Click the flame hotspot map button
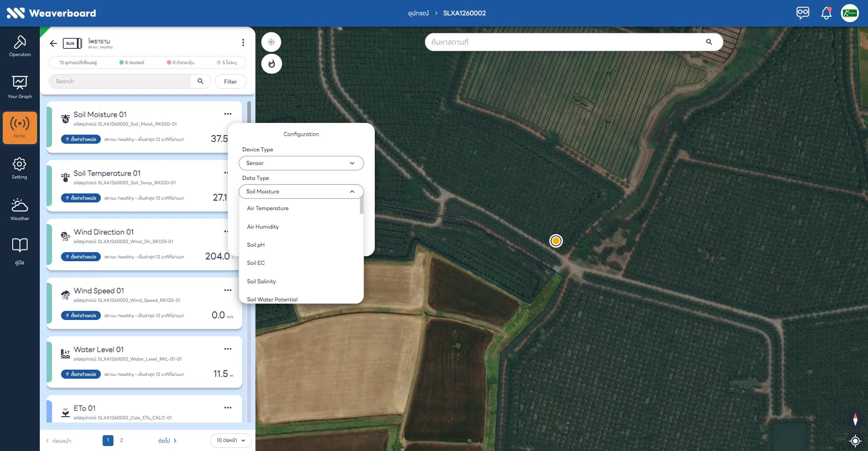The height and width of the screenshot is (451, 868). point(271,64)
